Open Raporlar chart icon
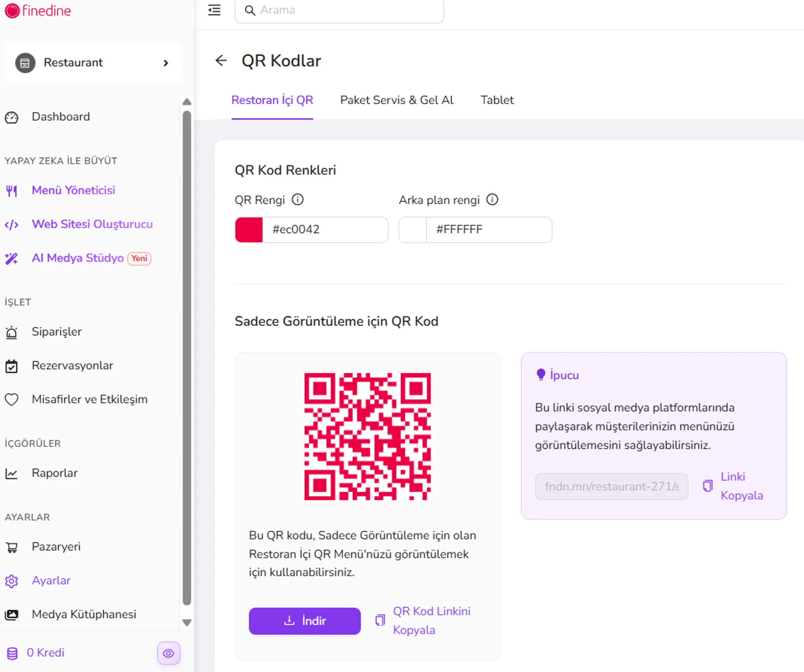The width and height of the screenshot is (804, 672). point(12,474)
